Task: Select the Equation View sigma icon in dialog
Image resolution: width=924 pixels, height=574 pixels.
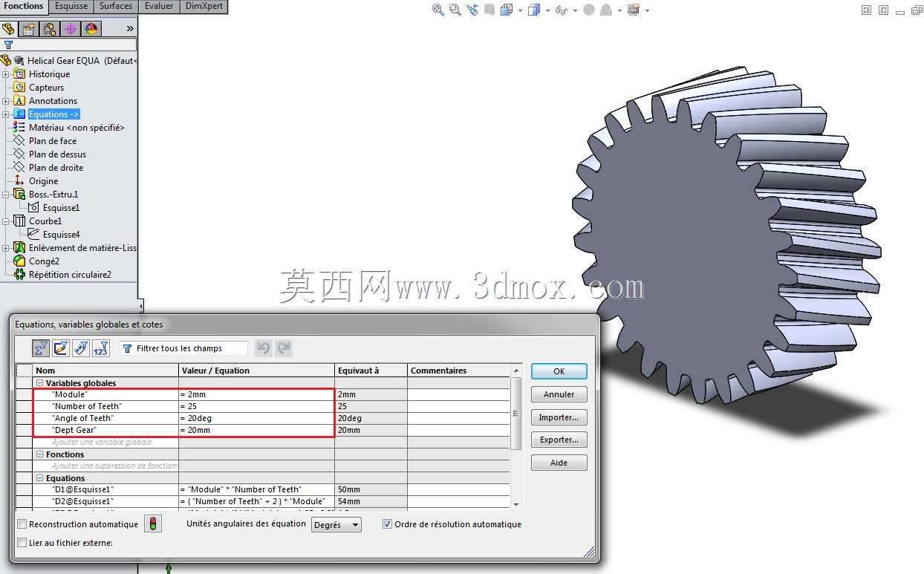Action: click(41, 348)
